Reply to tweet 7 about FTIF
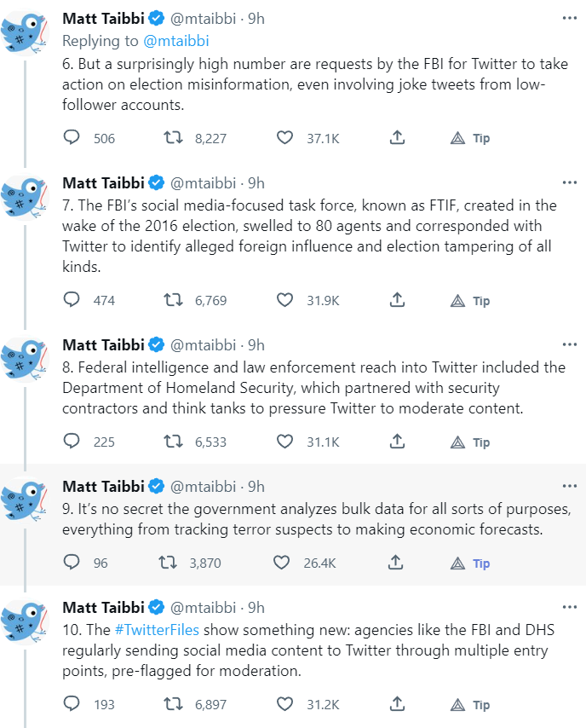 [72, 300]
